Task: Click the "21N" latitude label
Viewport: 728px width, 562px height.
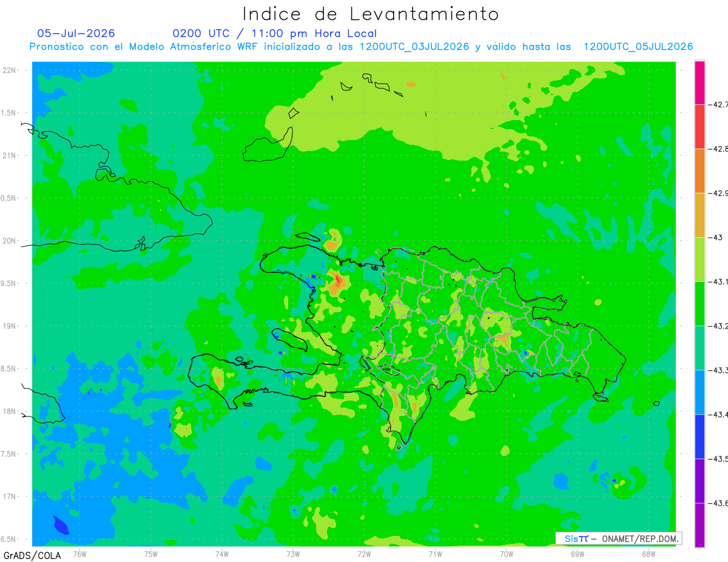Action: click(10, 155)
